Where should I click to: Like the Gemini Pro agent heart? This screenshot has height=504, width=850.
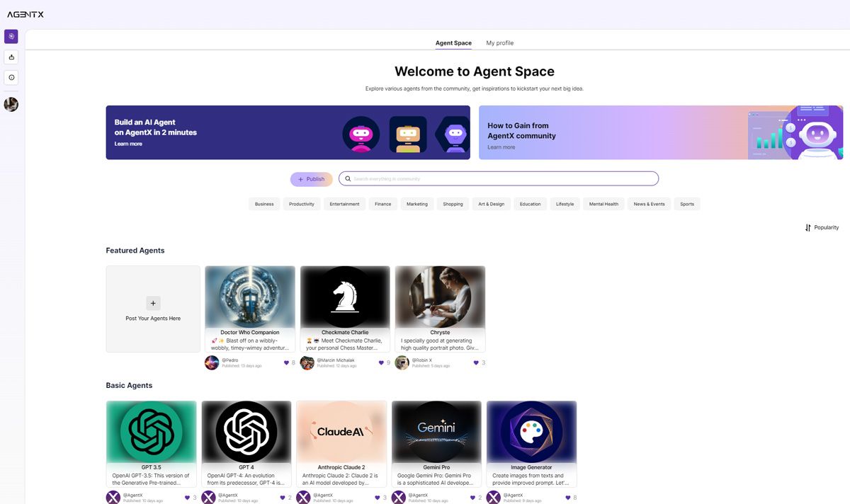click(472, 498)
